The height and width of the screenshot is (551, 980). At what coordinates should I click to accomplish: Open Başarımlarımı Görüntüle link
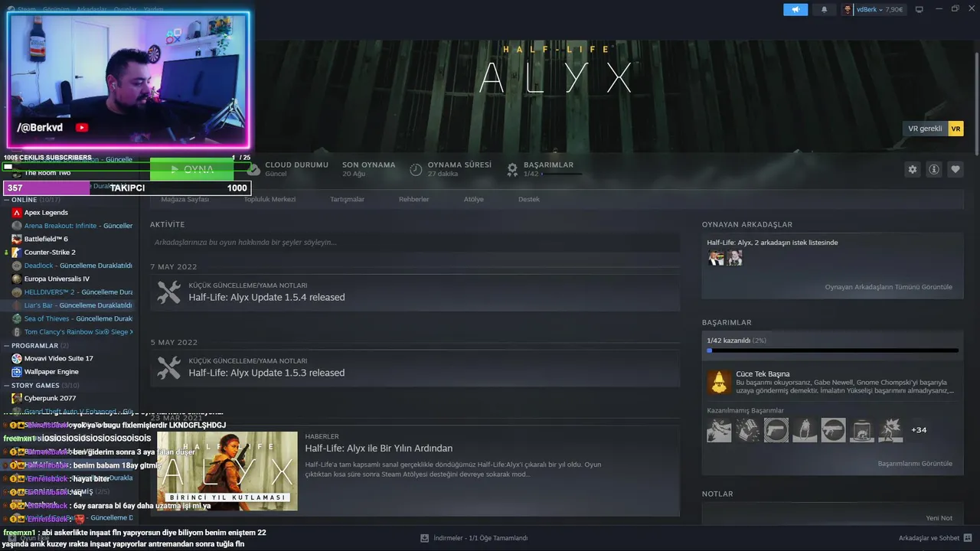915,464
